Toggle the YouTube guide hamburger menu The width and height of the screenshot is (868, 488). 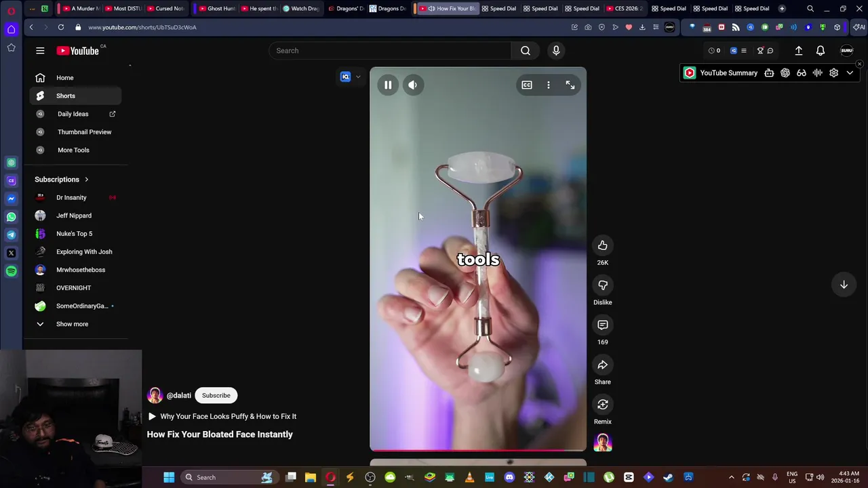click(40, 51)
